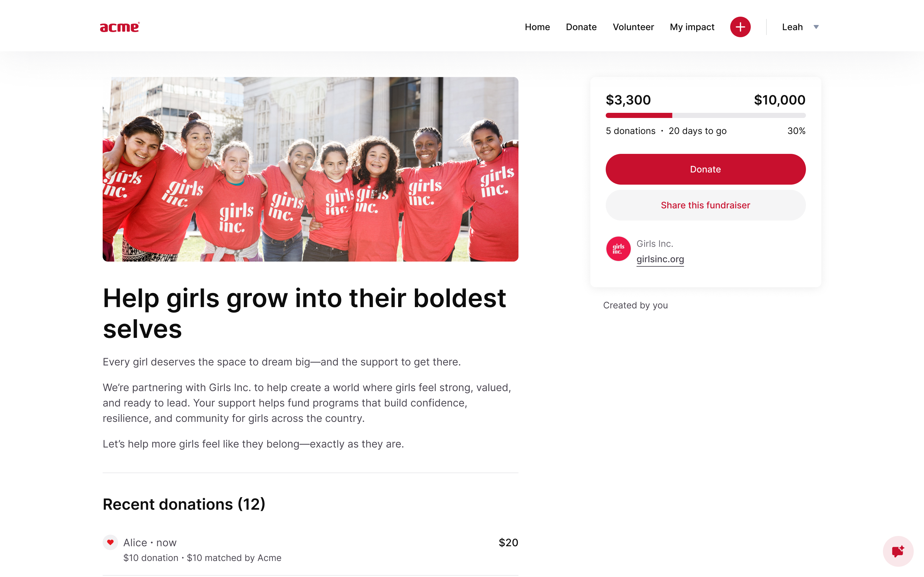Screen dimensions: 924x577
Task: Click the fundraiser title heading
Action: (x=305, y=313)
